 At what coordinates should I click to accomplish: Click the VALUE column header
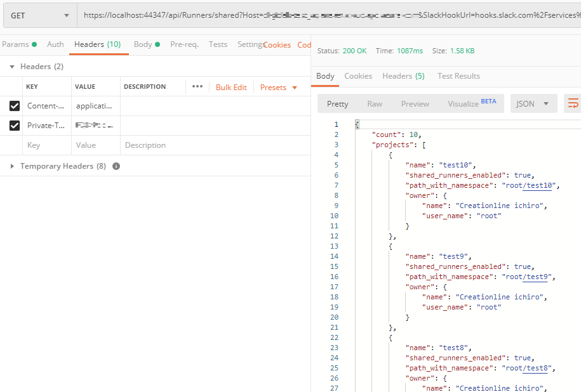[85, 87]
